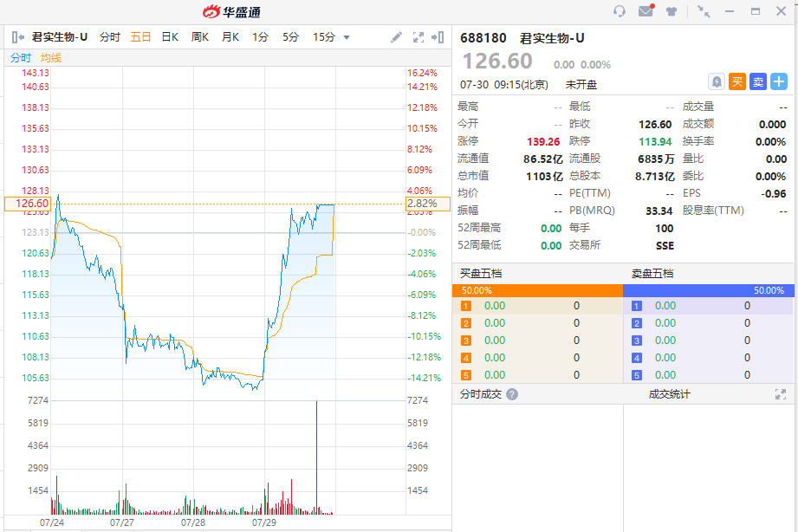Click the 君实生物-U chart title

[x=60, y=37]
